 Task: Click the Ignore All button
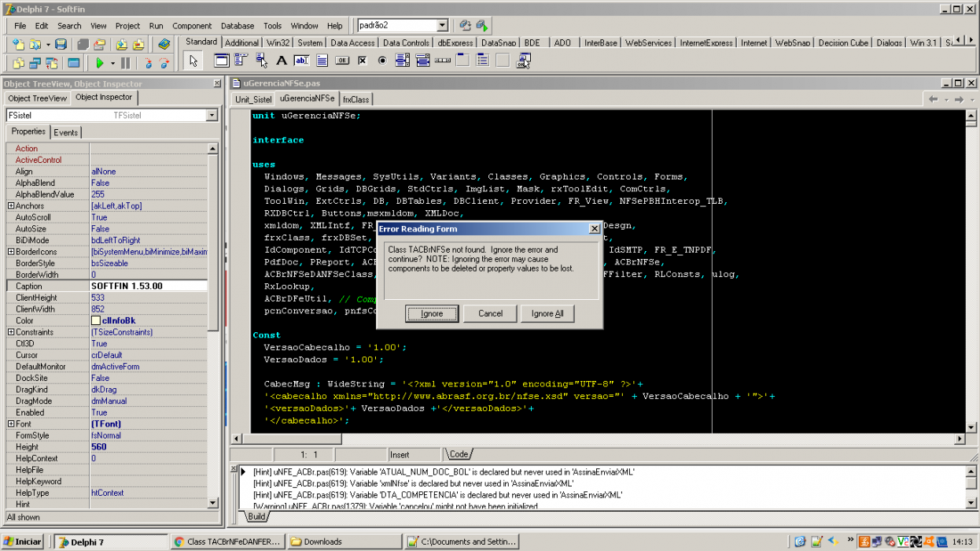pos(547,313)
